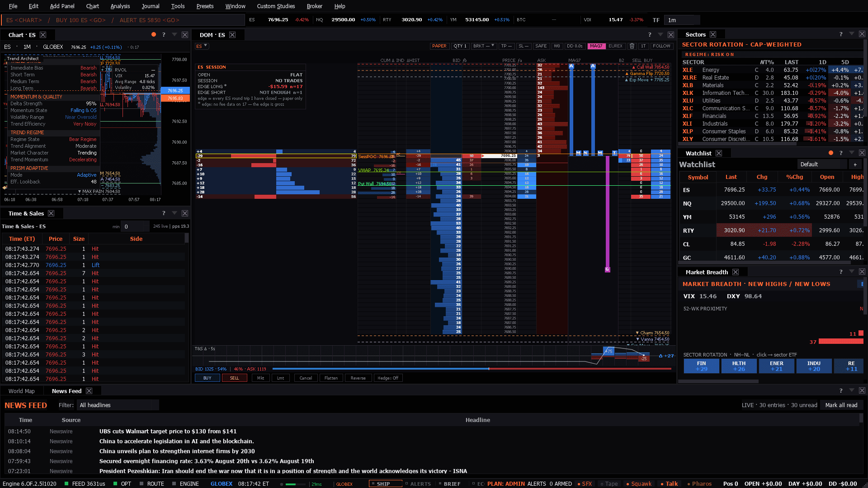Viewport: 868px width, 488px height.
Task: Toggle SAFE mode in DOM toolbar
Action: [541, 46]
